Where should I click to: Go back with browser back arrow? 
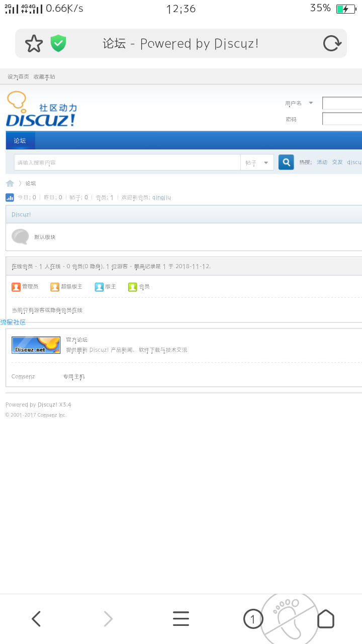36,618
